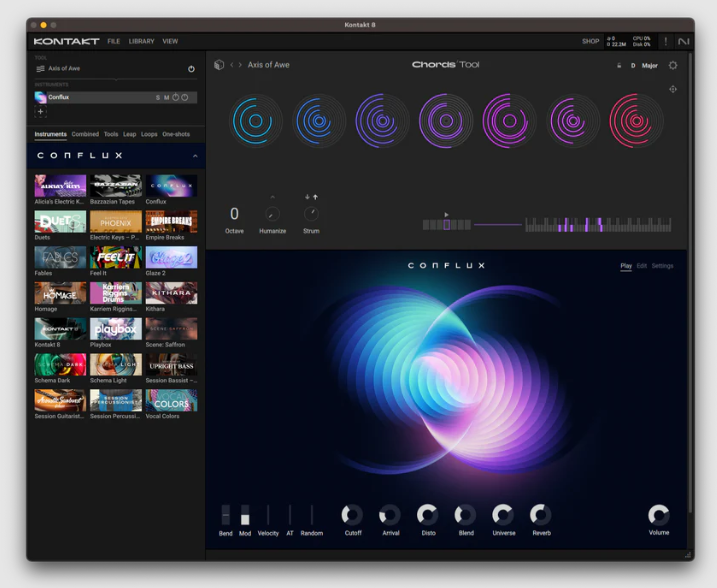
Task: Mute the Conflux instrument
Action: (x=166, y=97)
